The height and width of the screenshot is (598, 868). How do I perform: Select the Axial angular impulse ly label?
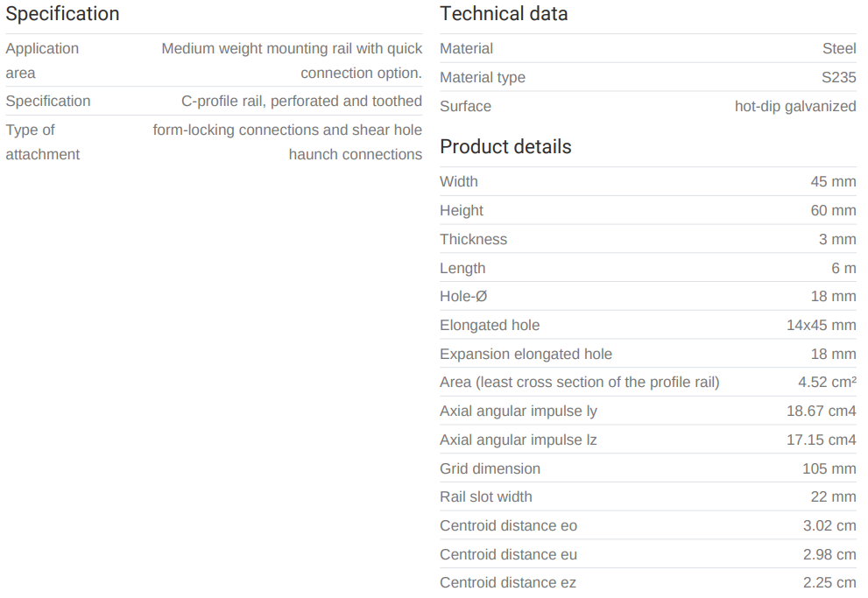click(x=519, y=412)
